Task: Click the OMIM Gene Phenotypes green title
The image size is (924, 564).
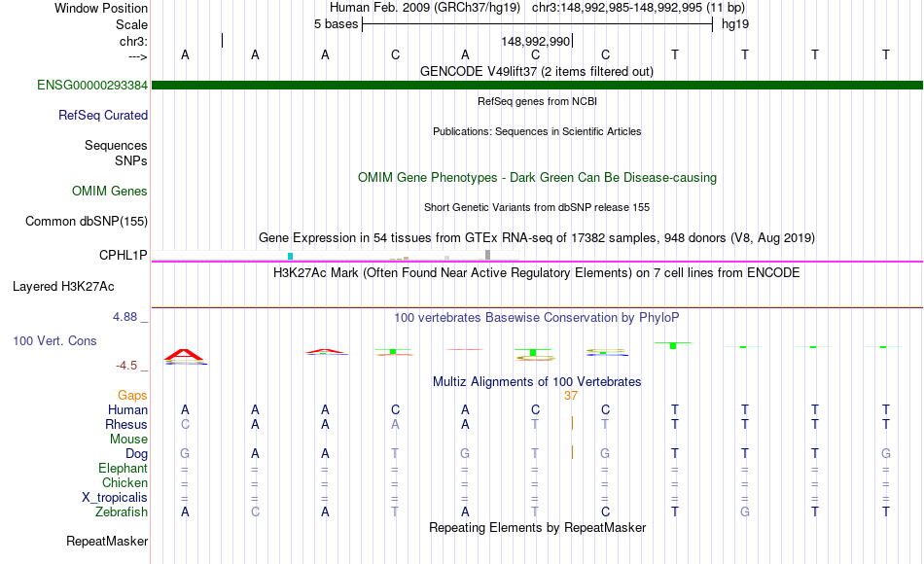Action: (537, 177)
